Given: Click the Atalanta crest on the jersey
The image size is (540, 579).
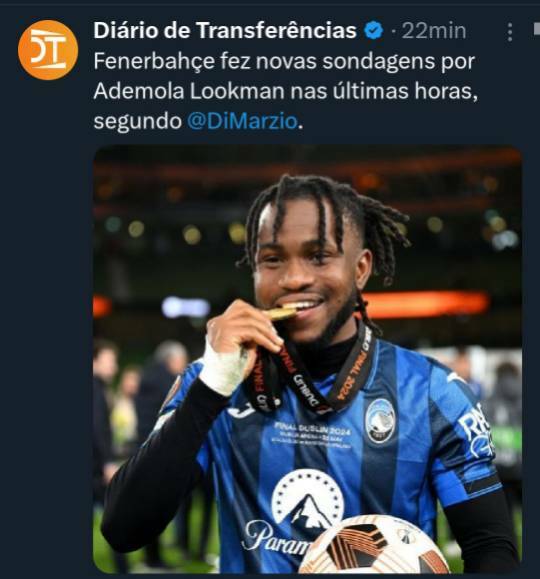Looking at the screenshot, I should point(380,421).
